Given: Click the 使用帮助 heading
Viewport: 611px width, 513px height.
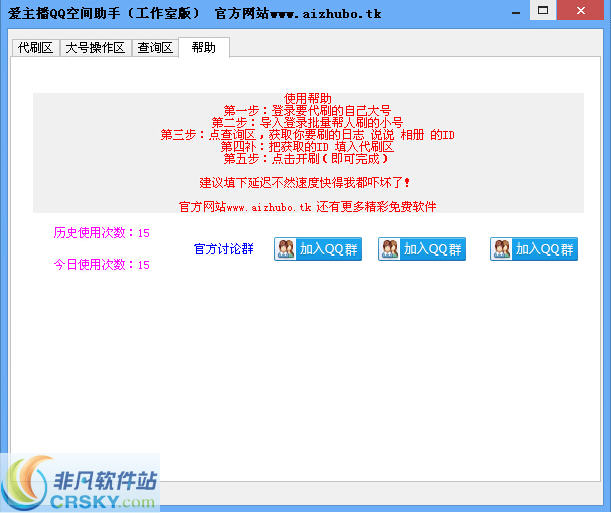Looking at the screenshot, I should (308, 98).
